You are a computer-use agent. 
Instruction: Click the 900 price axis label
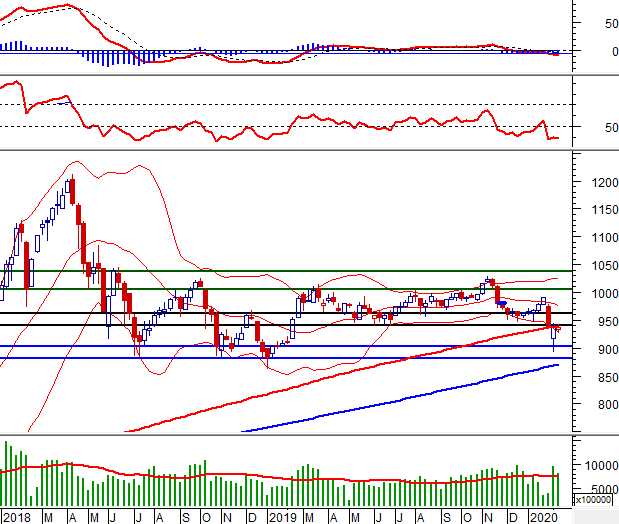(x=608, y=349)
